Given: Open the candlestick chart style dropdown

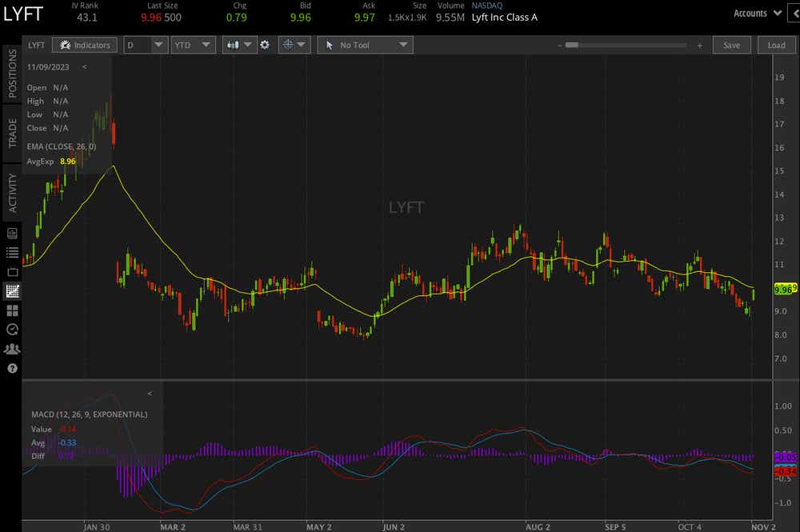Looking at the screenshot, I should click(238, 45).
